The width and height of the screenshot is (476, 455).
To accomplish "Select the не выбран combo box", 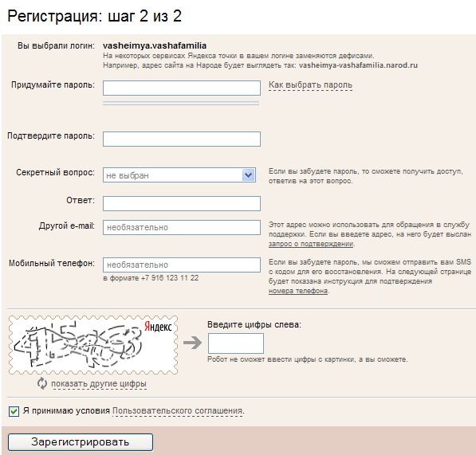I will pyautogui.click(x=179, y=175).
